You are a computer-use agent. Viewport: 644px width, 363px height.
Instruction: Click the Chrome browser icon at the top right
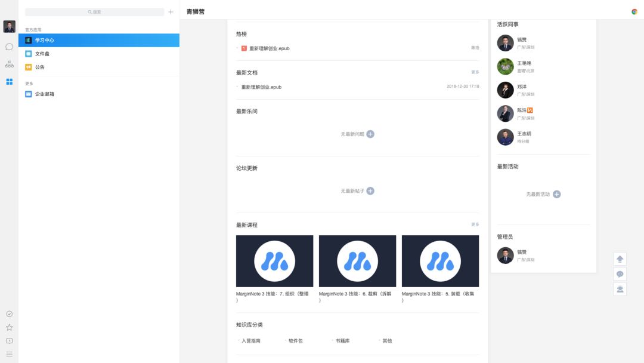pyautogui.click(x=634, y=11)
